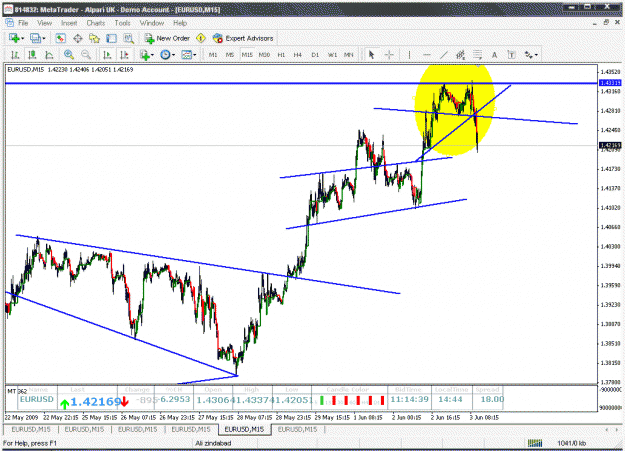Expand the New Chart dropdown arrow
Screen dimensions: 625x451
click(22, 39)
